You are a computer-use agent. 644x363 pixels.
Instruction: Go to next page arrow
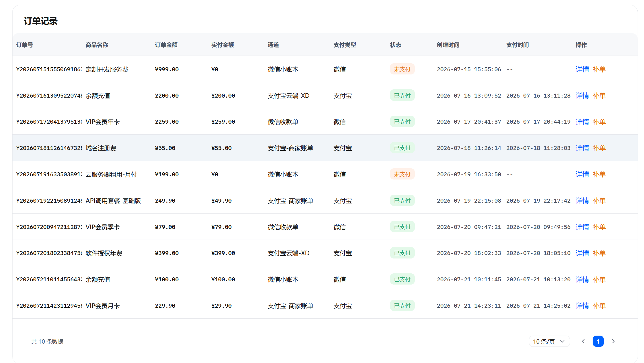click(x=613, y=341)
